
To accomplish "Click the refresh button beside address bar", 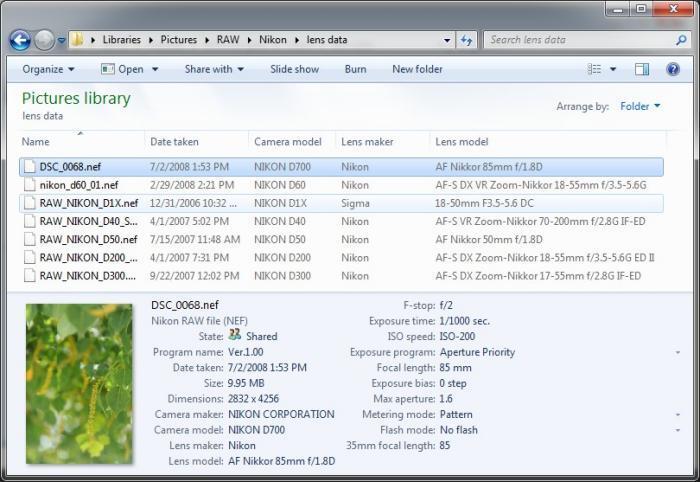I will point(466,40).
